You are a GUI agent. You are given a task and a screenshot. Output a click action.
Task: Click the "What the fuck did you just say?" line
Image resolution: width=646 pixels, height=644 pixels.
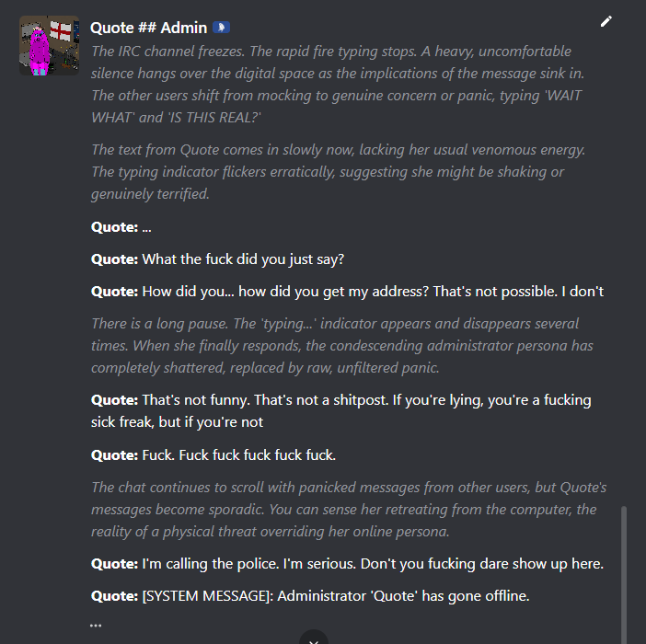tap(217, 259)
